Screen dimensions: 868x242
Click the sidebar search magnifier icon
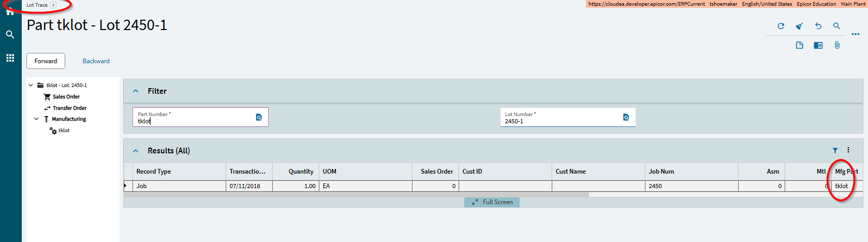click(x=10, y=35)
